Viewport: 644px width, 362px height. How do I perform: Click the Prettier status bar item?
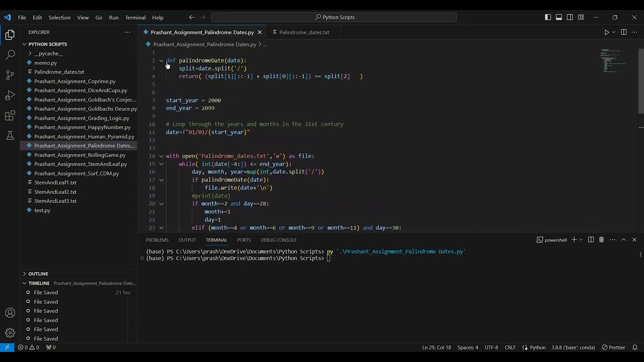tap(613, 347)
